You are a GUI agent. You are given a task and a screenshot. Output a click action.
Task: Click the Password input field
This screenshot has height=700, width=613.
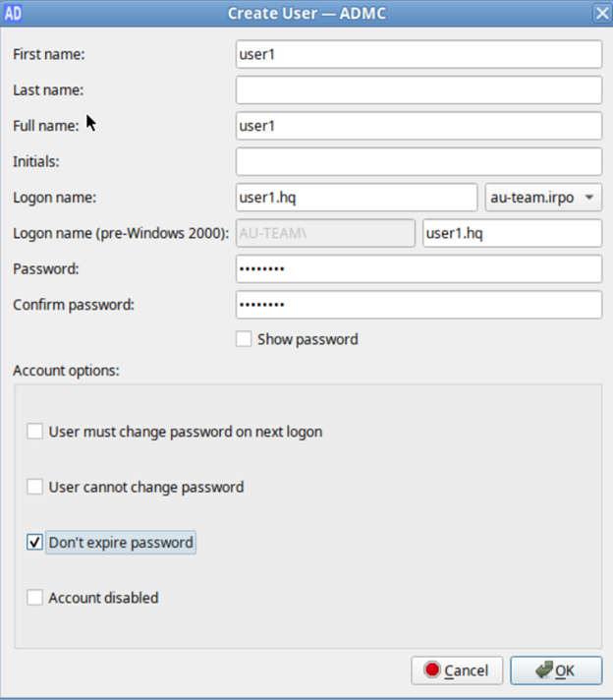click(x=418, y=268)
